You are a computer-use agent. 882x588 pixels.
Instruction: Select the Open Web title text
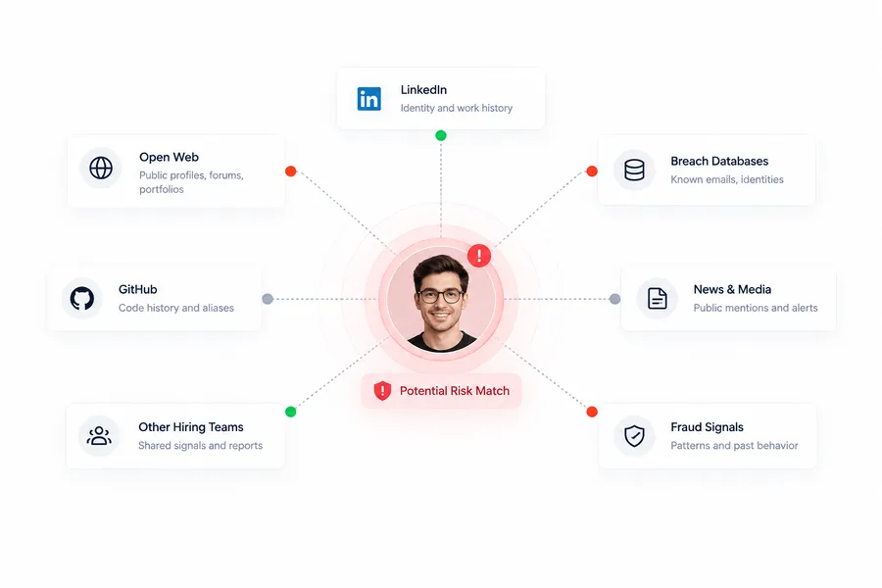click(169, 158)
